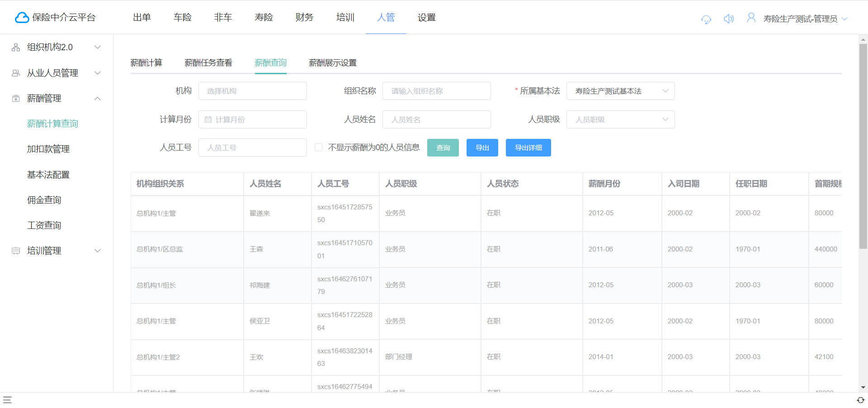Click the 计算月份 date field
Viewport: 868px width, 408px height.
(x=253, y=119)
